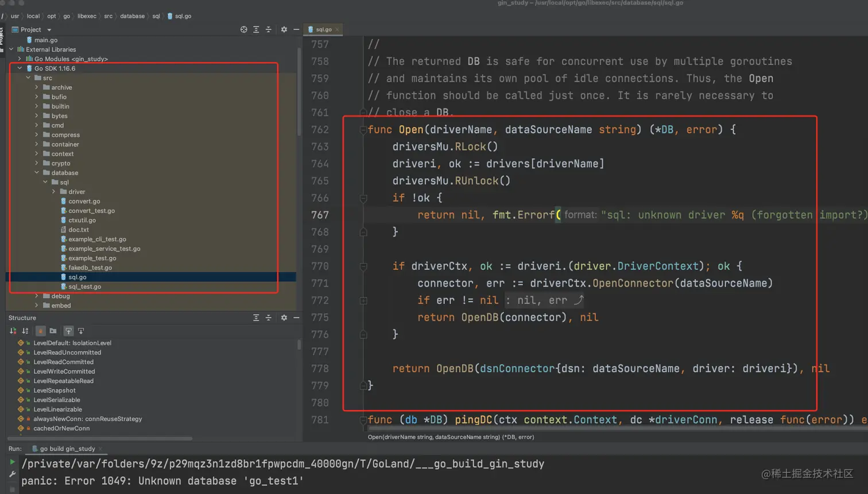Screen dimensions: 868x494
Task: Collapse all items in Structure panel
Action: click(x=269, y=318)
